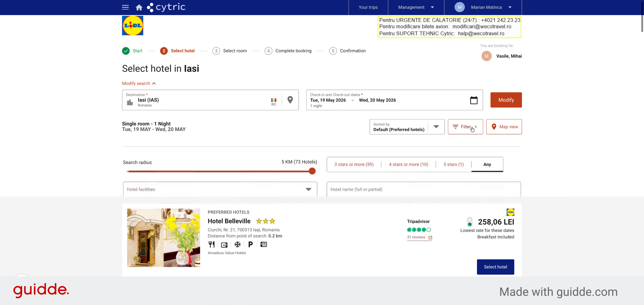Expand the Management dropdown menu
The height and width of the screenshot is (305, 644).
click(x=416, y=7)
